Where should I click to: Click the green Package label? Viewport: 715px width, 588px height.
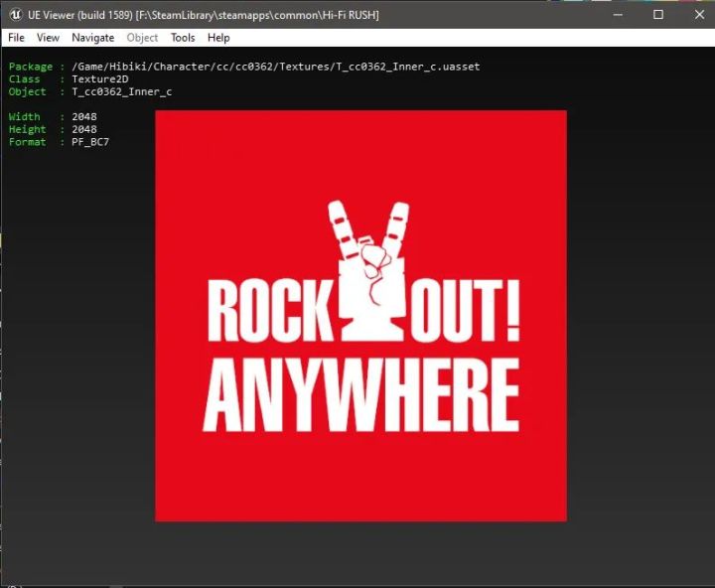31,67
